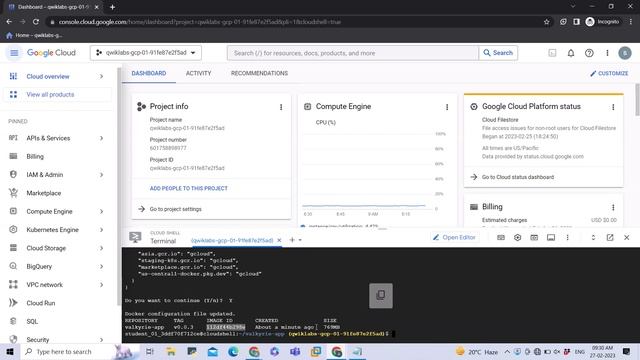Expand Cloud Storage submenu arrow

[101, 248]
